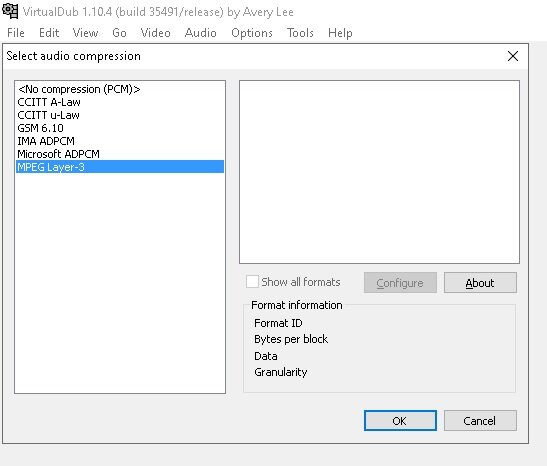Click the Format ID label
The image size is (547, 466).
[x=278, y=323]
